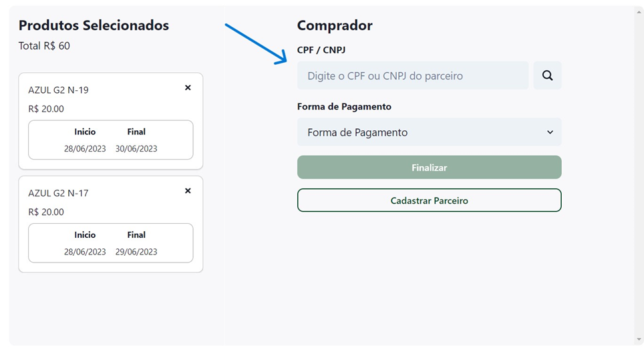
Task: Click the scrollbar up arrow
Action: click(x=639, y=11)
